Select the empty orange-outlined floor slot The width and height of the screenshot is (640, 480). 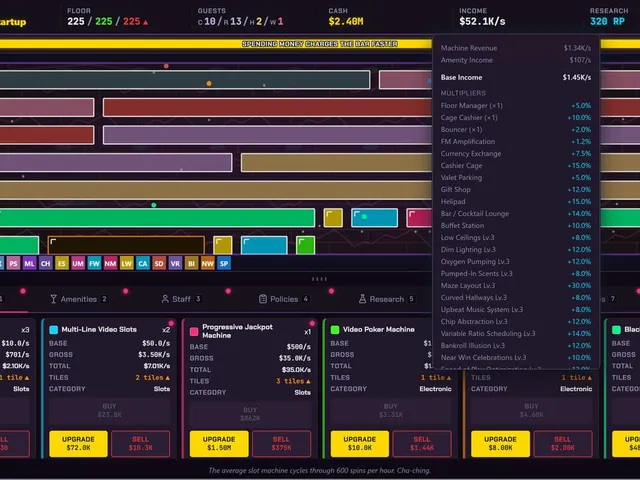[126, 246]
